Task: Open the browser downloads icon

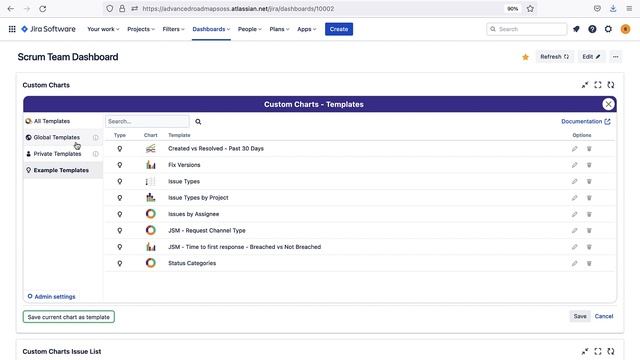Action: click(x=613, y=9)
